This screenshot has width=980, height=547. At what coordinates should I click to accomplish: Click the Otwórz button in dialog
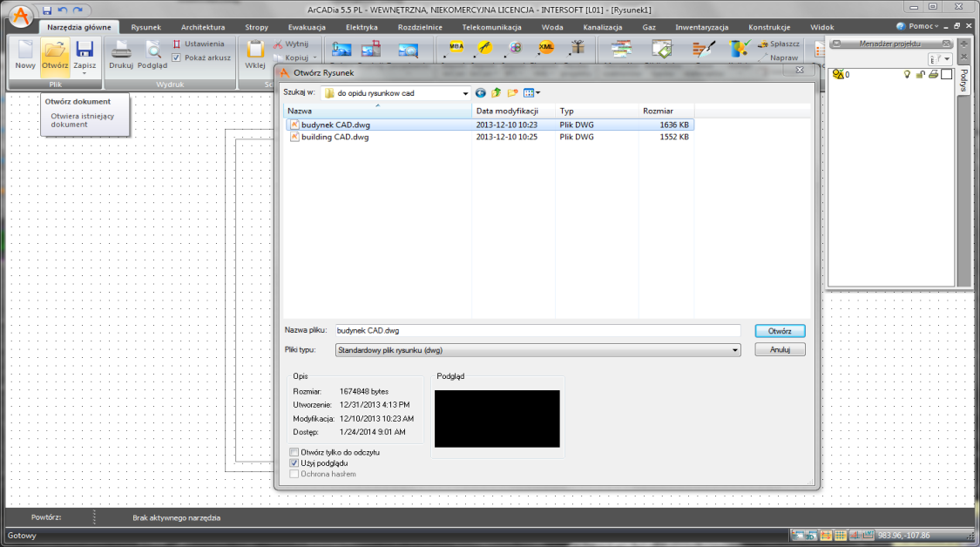point(780,331)
